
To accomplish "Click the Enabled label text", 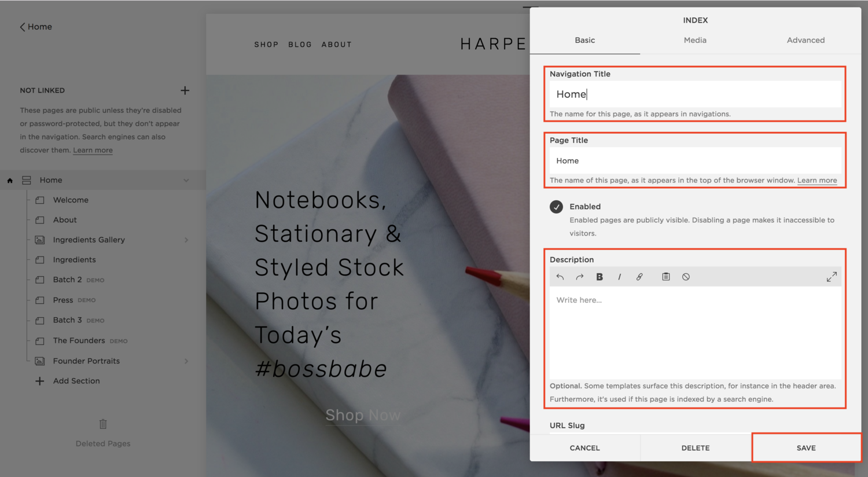I will [585, 207].
